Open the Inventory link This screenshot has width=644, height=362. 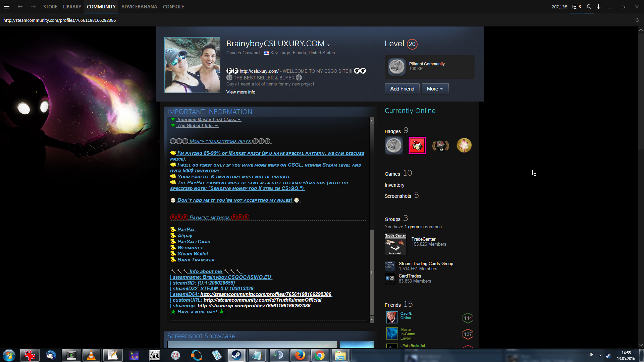pyautogui.click(x=394, y=185)
